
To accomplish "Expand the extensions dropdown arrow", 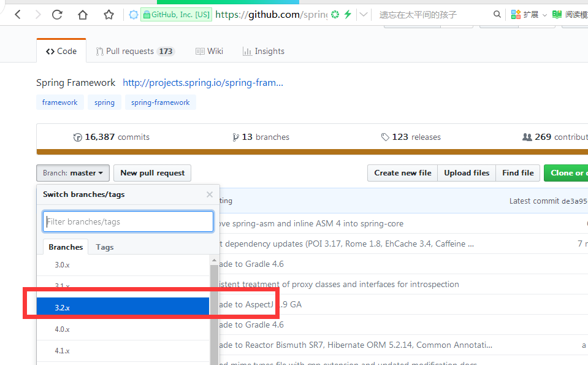I will click(544, 15).
